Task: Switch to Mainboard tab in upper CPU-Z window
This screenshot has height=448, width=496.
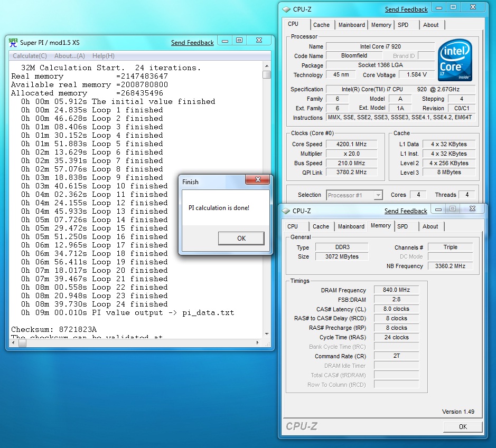Action: click(351, 25)
